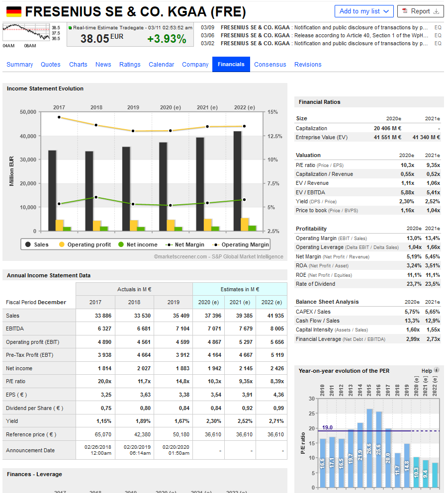Click the real-time quote indicator icon
The width and height of the screenshot is (448, 493).
coord(70,28)
